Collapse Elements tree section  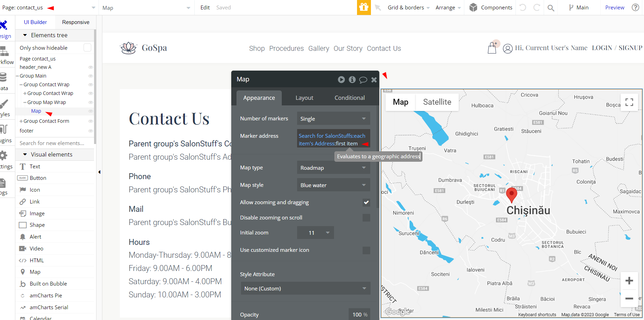tap(25, 35)
